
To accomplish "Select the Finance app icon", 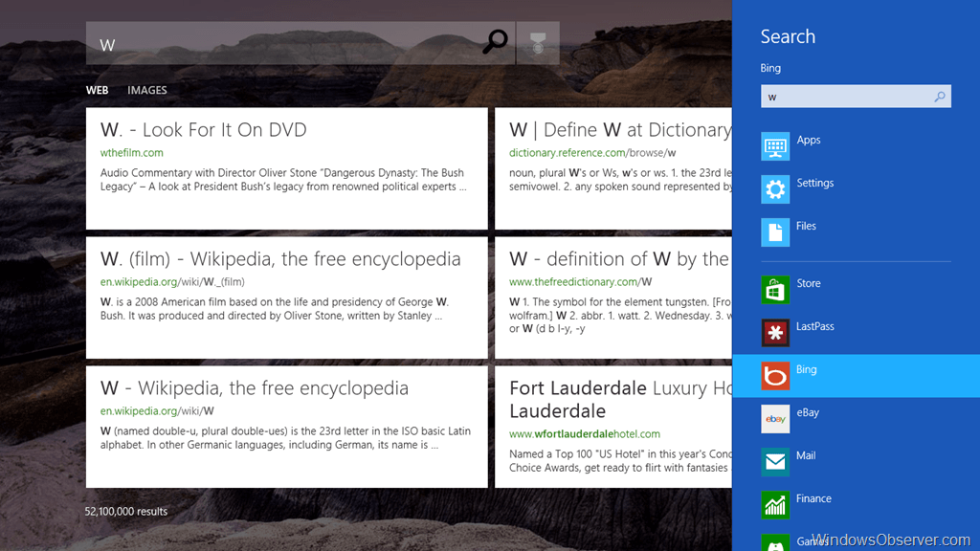I will pos(775,505).
